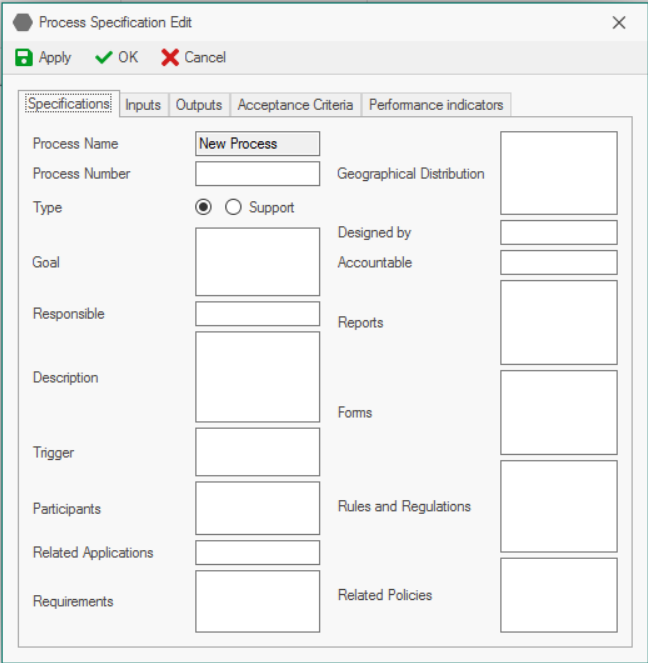Click the hexagon window icon in title bar

point(23,22)
